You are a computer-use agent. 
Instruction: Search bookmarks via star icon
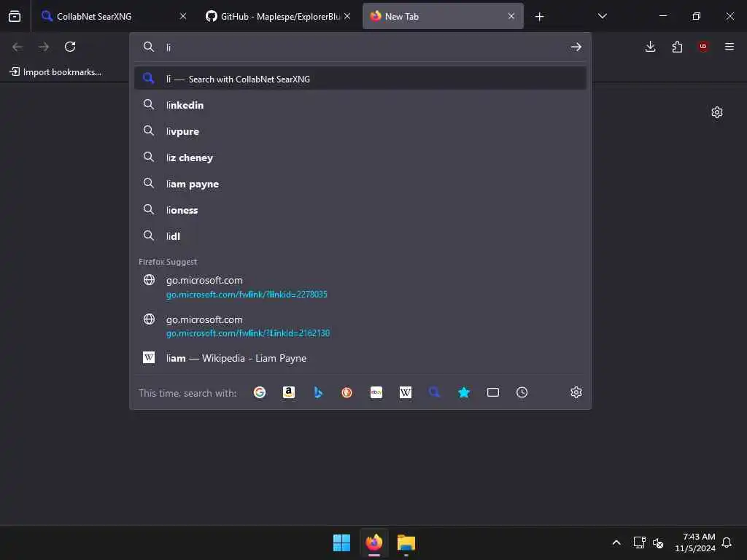click(x=463, y=392)
